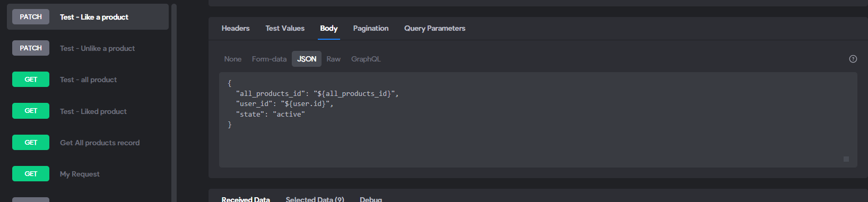Switch to the Debug tab
Screen dimensions: 868x202
click(371, 199)
